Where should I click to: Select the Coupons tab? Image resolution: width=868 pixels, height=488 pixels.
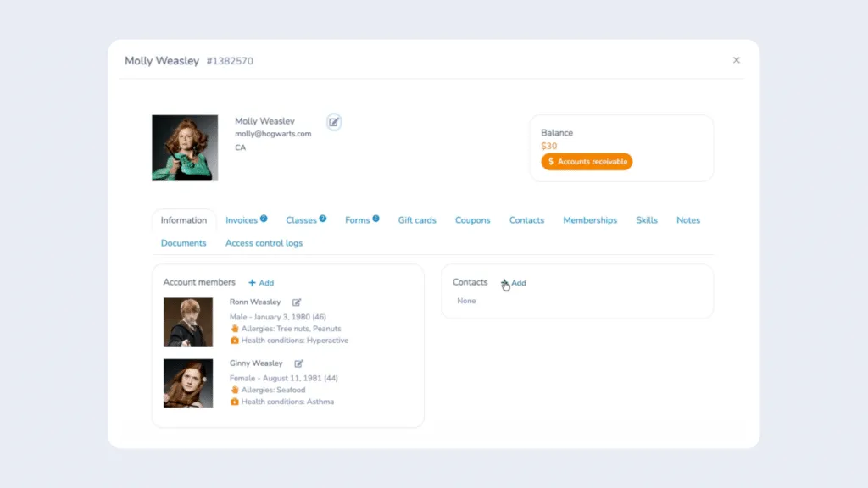pyautogui.click(x=473, y=220)
